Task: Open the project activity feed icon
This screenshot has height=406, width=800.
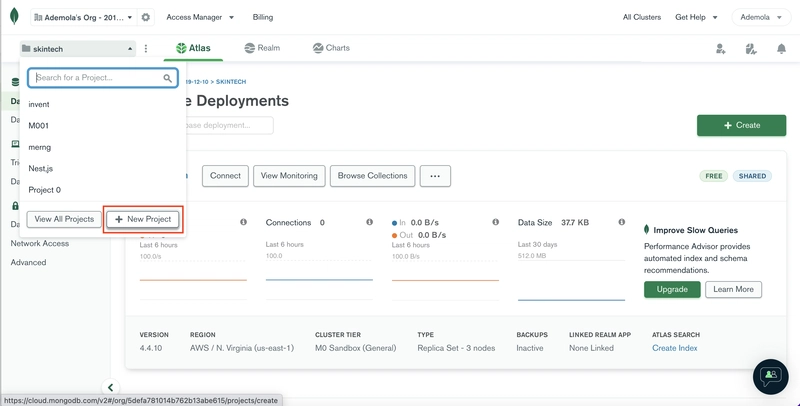Action: click(751, 48)
